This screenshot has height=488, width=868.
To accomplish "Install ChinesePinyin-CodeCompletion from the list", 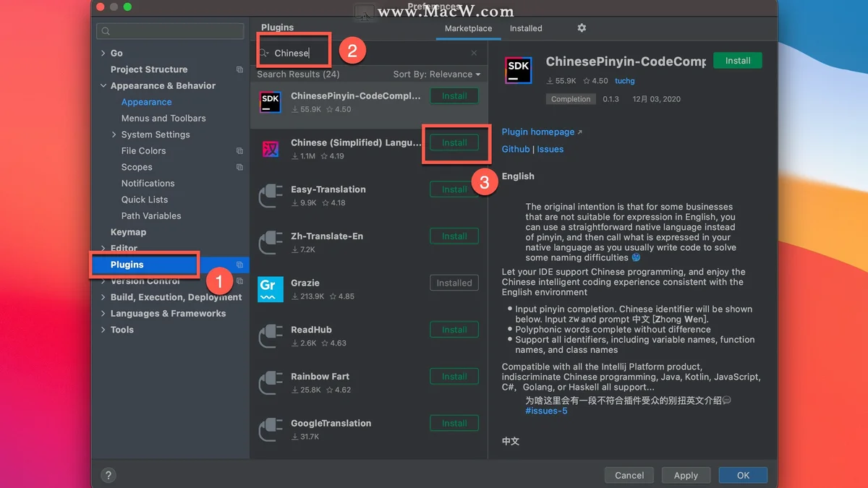I will click(454, 95).
